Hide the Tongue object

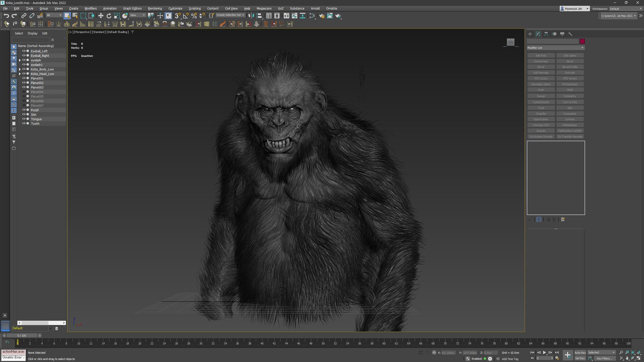(24, 119)
